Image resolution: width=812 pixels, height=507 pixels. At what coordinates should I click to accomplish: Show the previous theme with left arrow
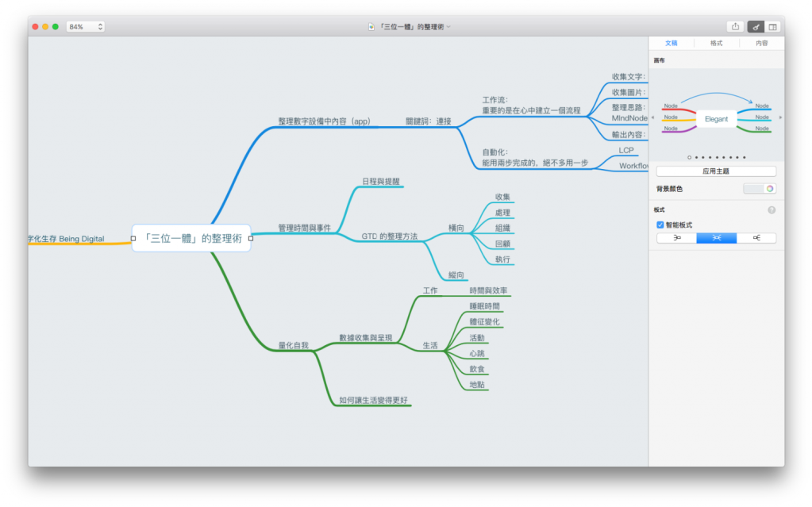(x=653, y=118)
